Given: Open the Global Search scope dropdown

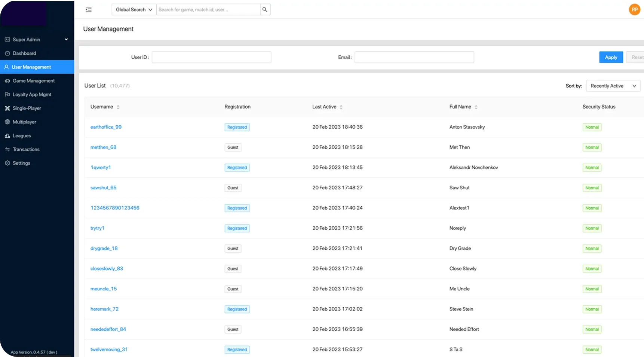Looking at the screenshot, I should point(134,9).
